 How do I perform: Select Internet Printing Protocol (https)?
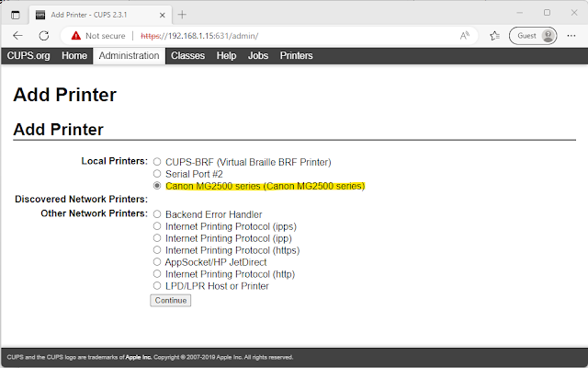point(157,250)
